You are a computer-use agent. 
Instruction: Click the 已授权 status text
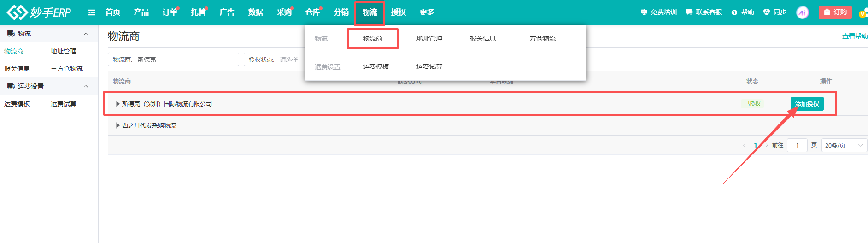[x=752, y=104]
